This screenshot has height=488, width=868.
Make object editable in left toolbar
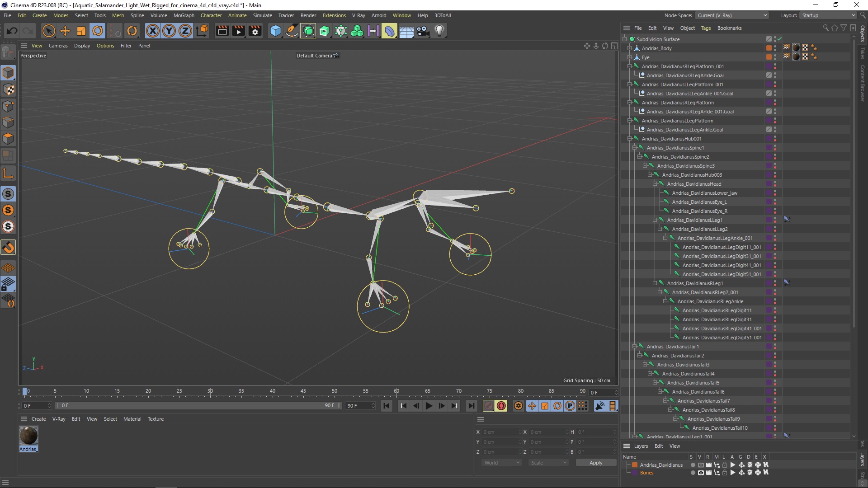8,53
